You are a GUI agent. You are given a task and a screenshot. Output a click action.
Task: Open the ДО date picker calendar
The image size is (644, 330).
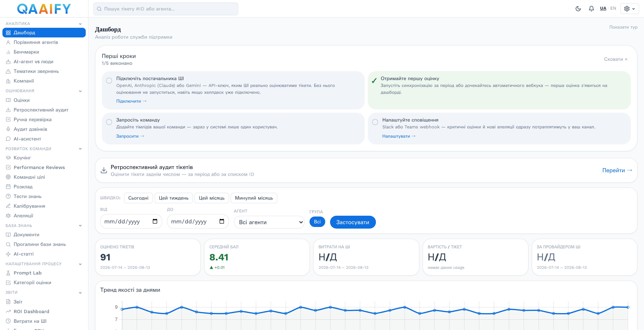tap(222, 221)
